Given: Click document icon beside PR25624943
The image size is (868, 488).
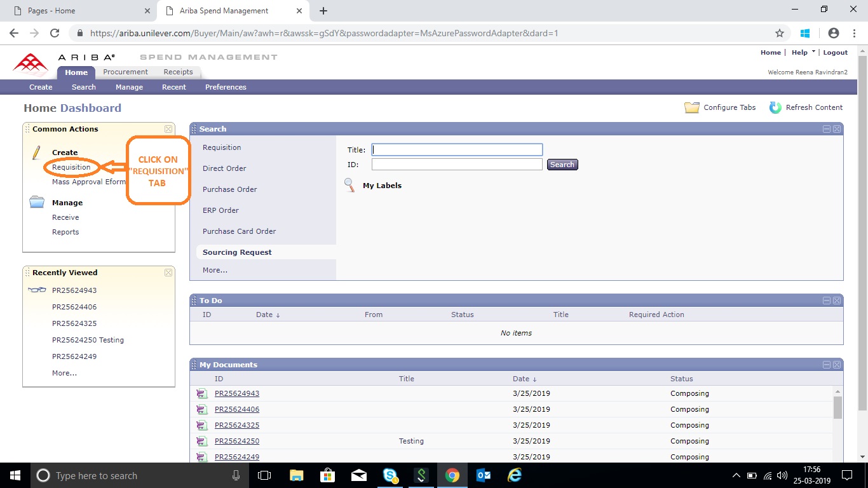Looking at the screenshot, I should pyautogui.click(x=201, y=393).
